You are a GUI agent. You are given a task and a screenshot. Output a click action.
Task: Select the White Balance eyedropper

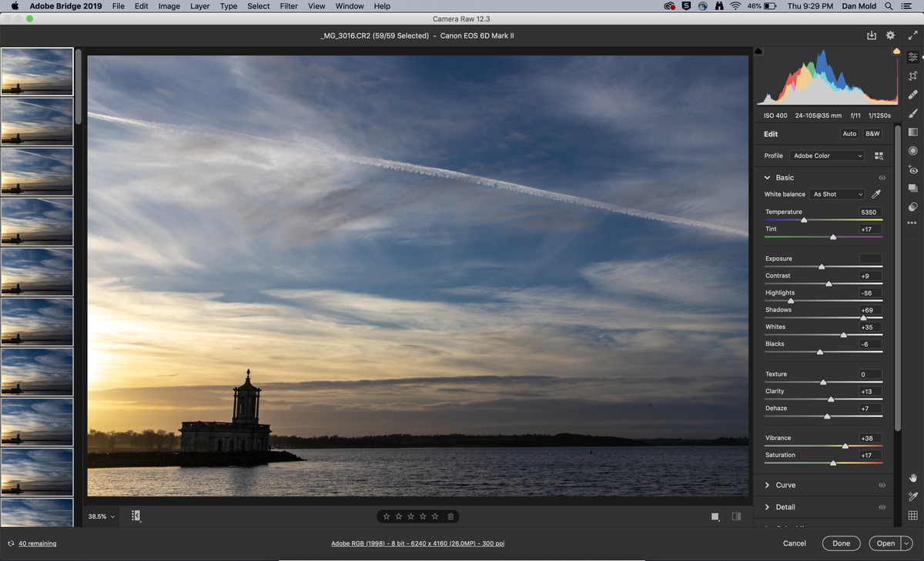click(875, 194)
